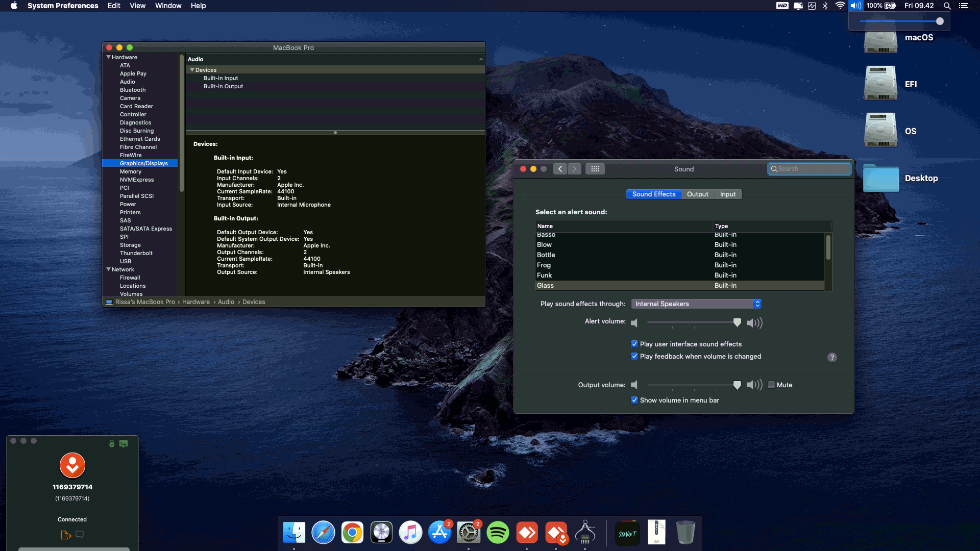Switch to the Output tab
This screenshot has height=551, width=980.
[x=697, y=194]
